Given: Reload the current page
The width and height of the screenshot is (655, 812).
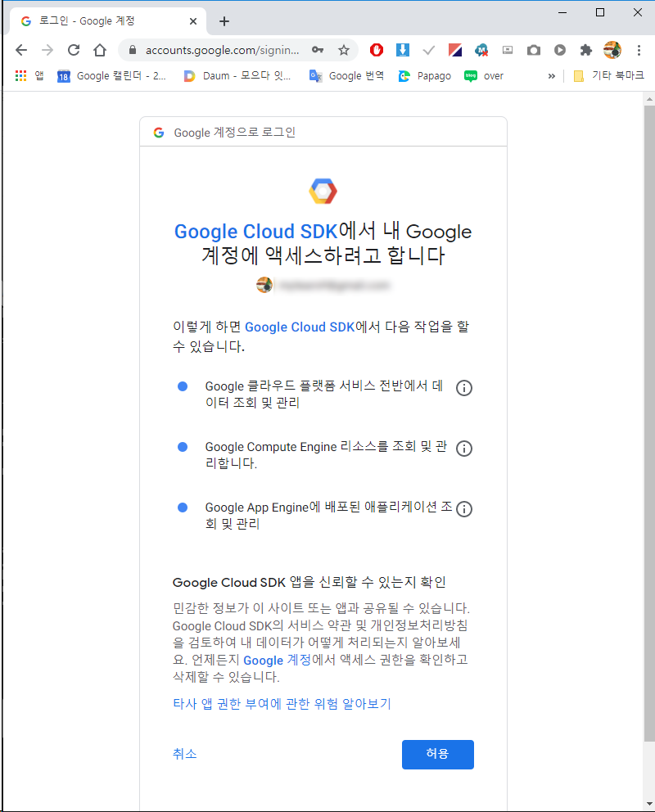Looking at the screenshot, I should pyautogui.click(x=74, y=50).
